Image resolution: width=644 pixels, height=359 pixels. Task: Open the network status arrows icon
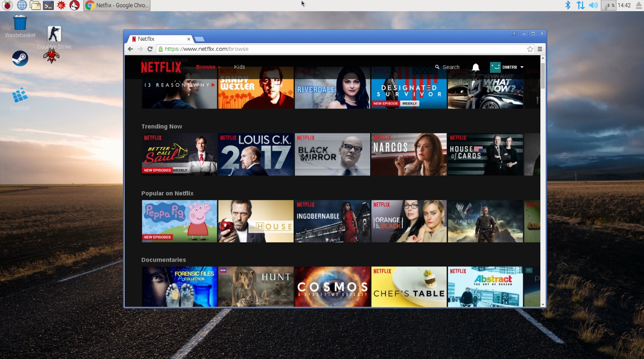tap(580, 5)
